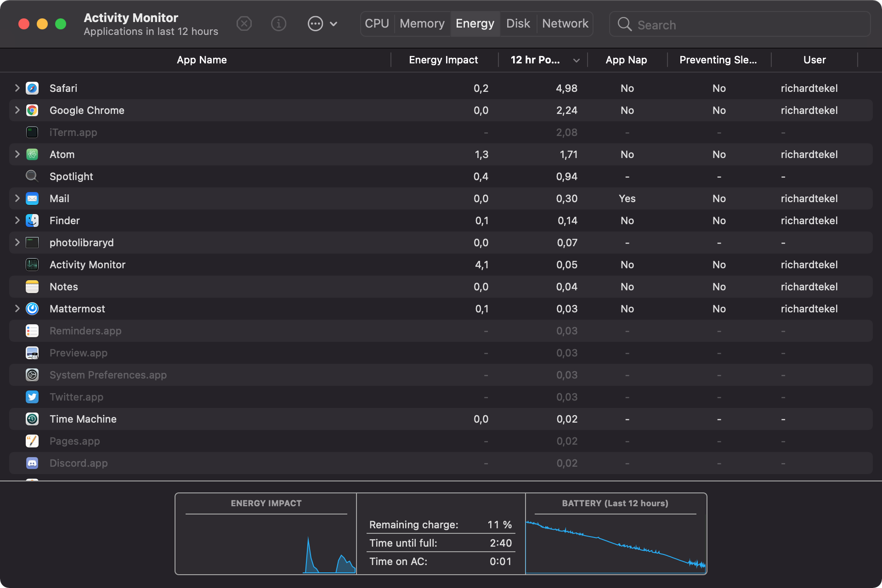This screenshot has height=588, width=882.
Task: Click the Spotlight magnifier icon in list
Action: pos(32,176)
